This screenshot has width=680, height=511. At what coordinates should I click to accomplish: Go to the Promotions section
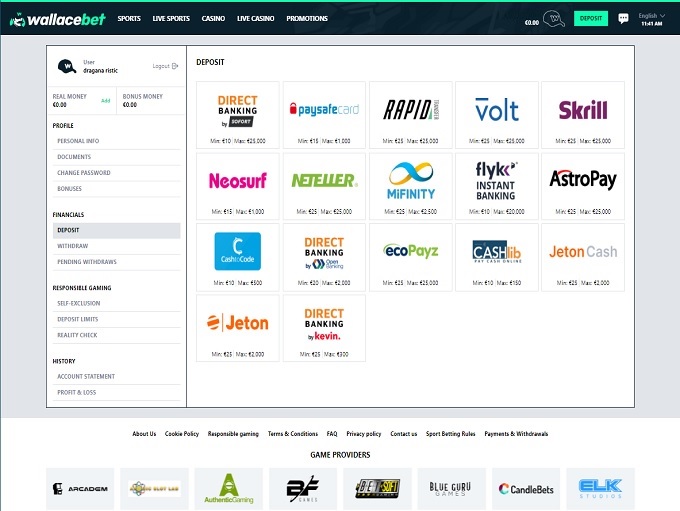pos(306,19)
